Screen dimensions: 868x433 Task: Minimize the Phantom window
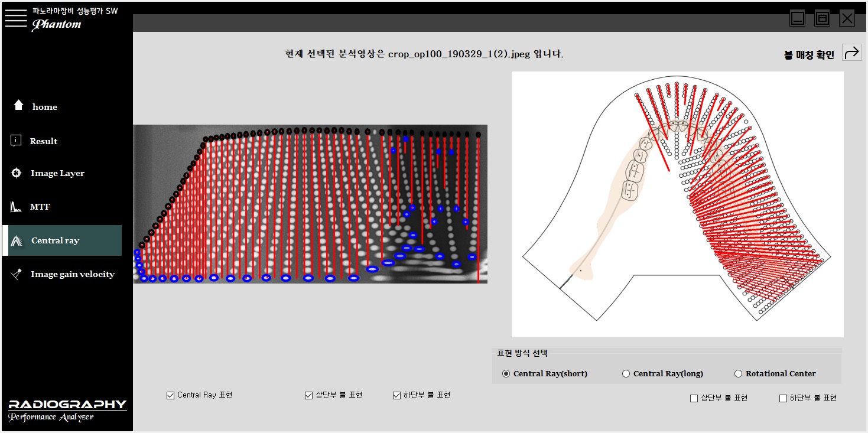pyautogui.click(x=797, y=18)
